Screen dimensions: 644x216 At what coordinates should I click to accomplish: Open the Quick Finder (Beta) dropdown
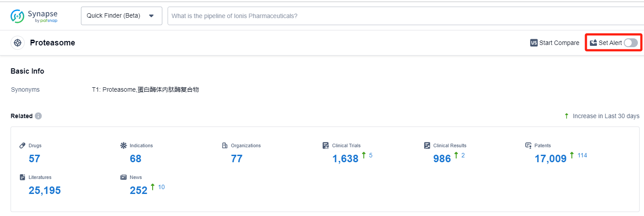click(x=121, y=16)
